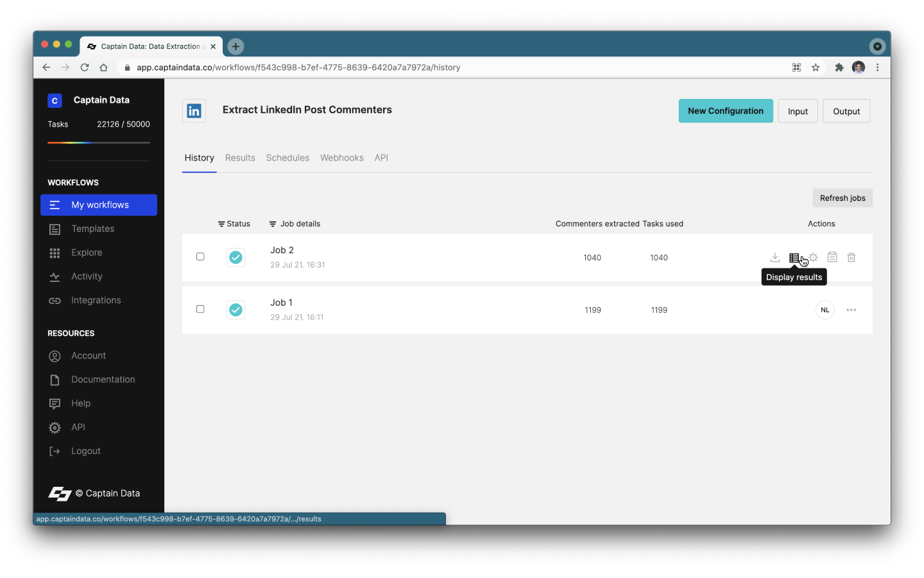Select the Job 2 checkbox

[x=200, y=257]
